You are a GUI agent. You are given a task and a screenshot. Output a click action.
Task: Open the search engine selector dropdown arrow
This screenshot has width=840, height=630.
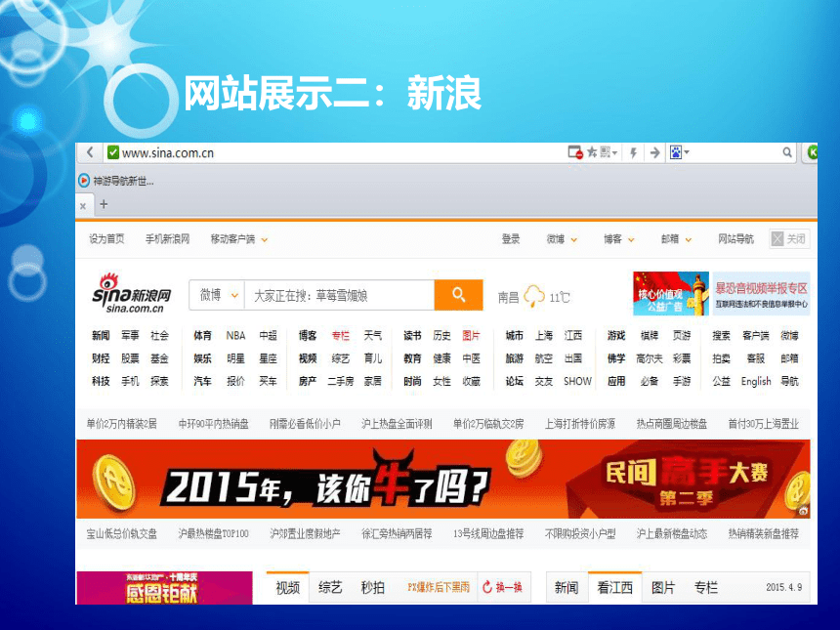pos(687,152)
